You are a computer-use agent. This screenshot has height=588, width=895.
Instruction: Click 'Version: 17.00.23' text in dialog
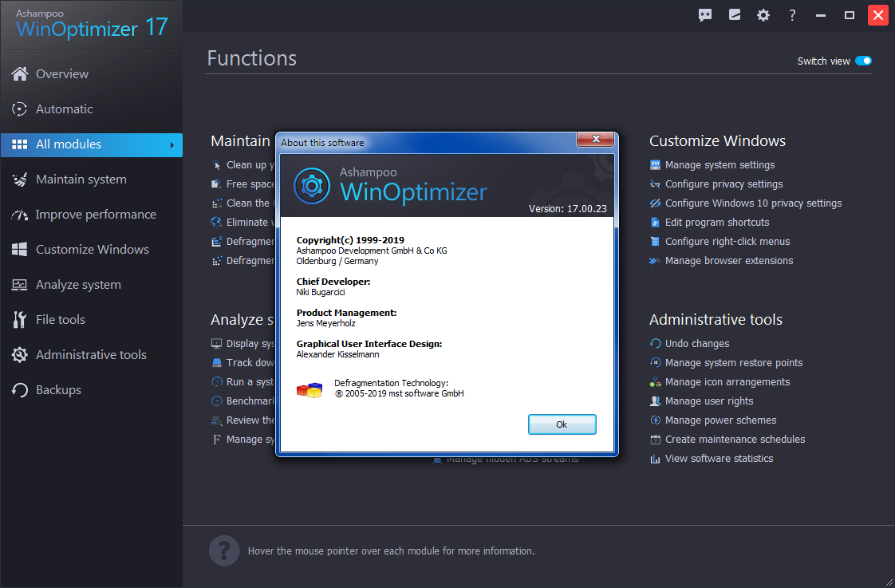tap(567, 209)
